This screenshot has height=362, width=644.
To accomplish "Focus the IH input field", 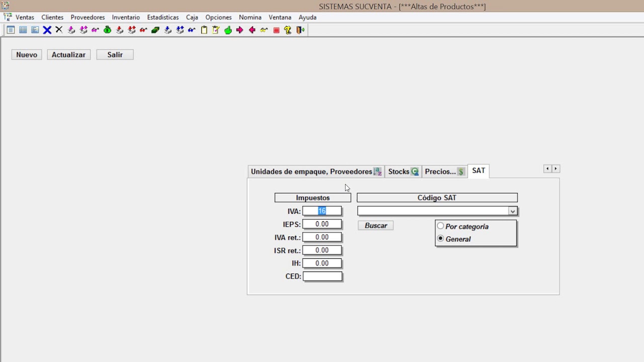I will (322, 263).
